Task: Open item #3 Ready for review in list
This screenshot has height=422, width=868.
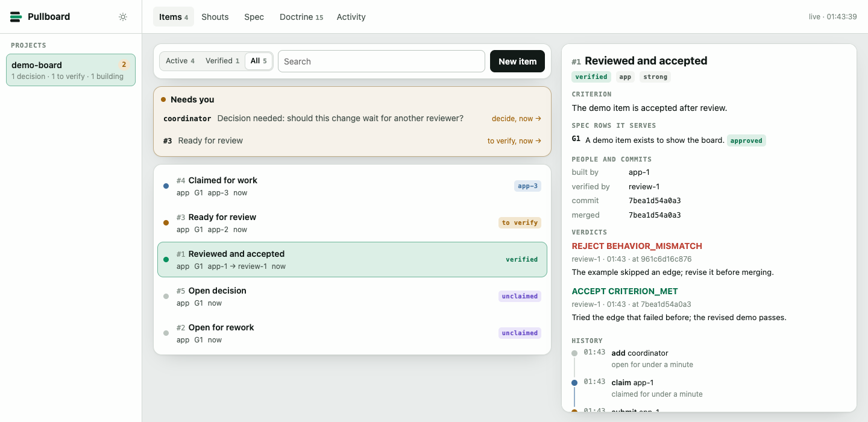Action: (x=352, y=223)
